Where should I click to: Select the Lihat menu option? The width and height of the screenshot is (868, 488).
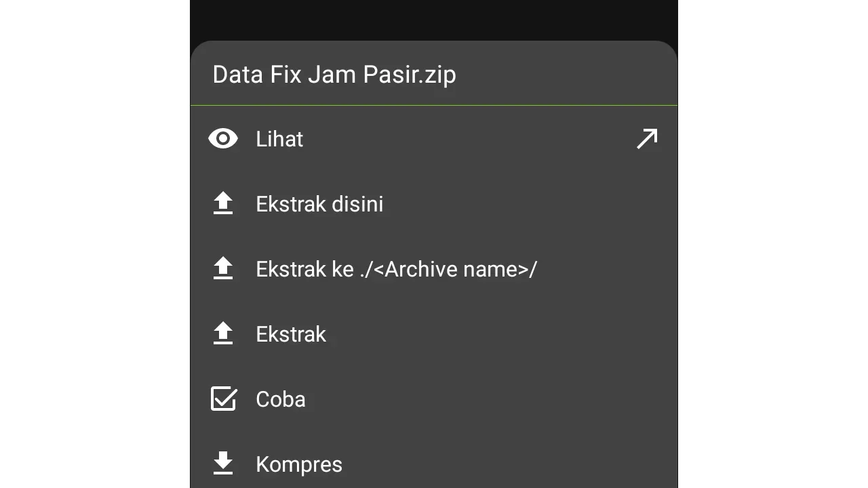pos(279,139)
